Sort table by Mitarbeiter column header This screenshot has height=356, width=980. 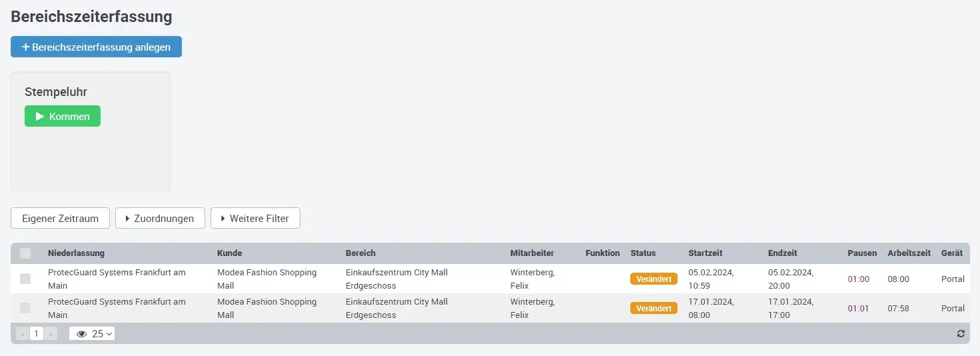[532, 253]
